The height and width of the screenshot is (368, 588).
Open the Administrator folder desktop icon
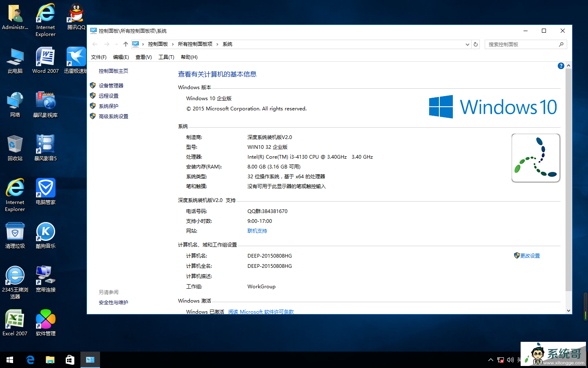[15, 17]
